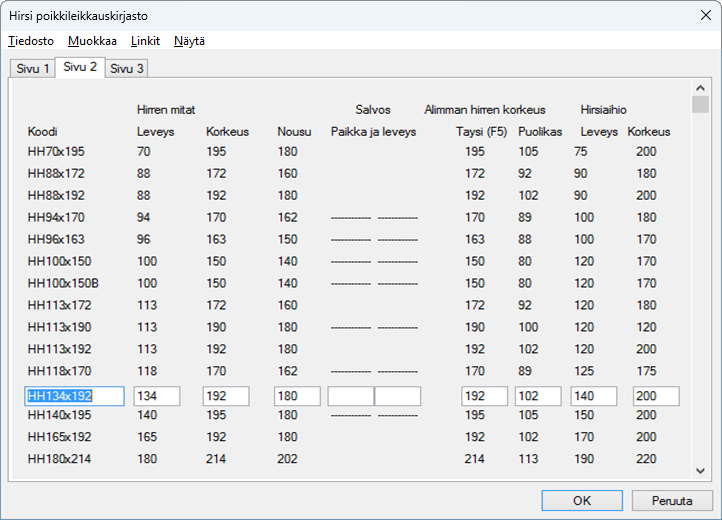Screen dimensions: 722x520
Task: Click the HH100x150B row code
Action: click(62, 283)
